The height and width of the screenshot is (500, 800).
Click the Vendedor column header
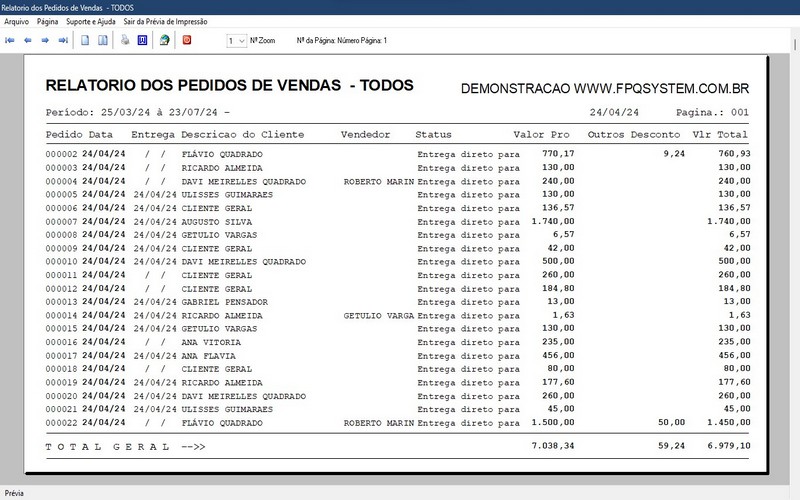(x=365, y=135)
